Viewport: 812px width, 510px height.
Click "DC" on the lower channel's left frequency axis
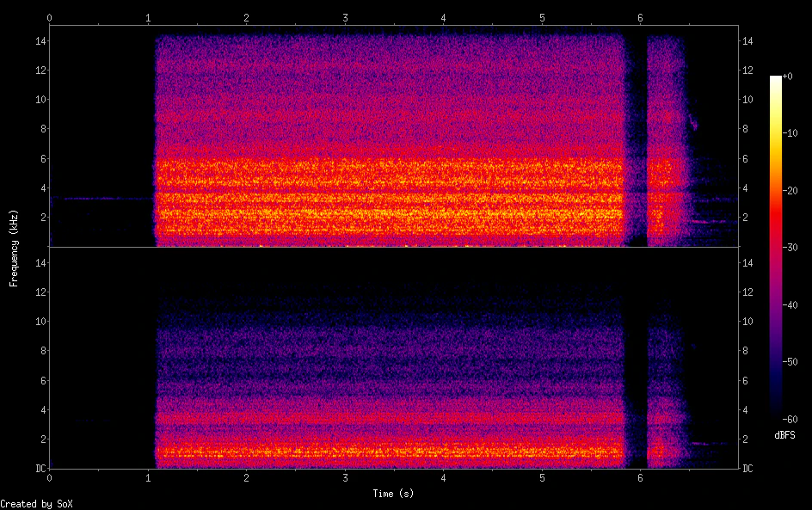tap(40, 469)
